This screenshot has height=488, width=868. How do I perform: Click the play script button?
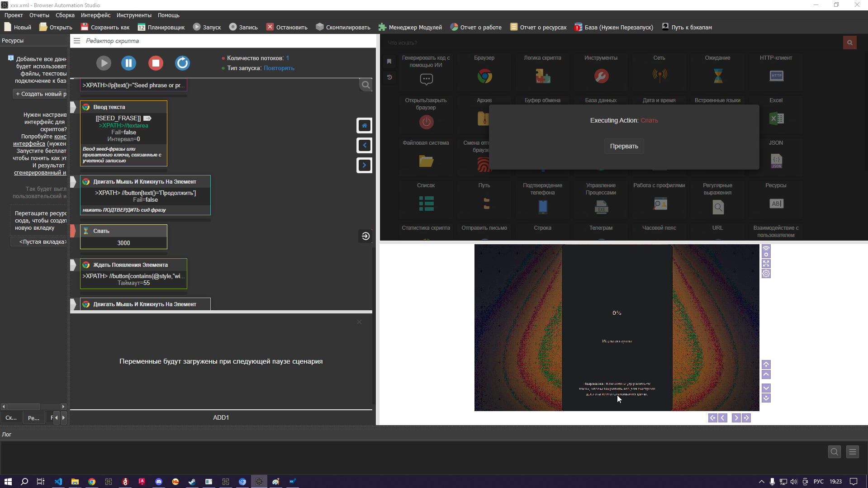tap(104, 63)
